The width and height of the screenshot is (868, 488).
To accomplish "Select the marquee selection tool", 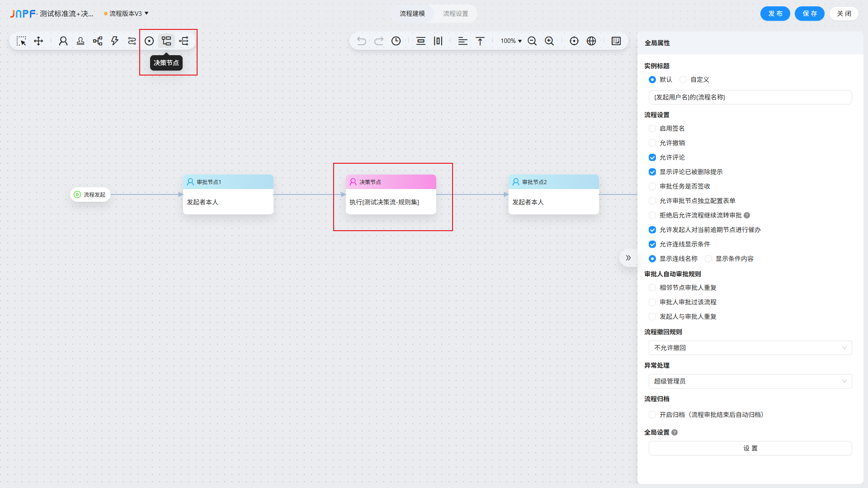I will pos(21,41).
